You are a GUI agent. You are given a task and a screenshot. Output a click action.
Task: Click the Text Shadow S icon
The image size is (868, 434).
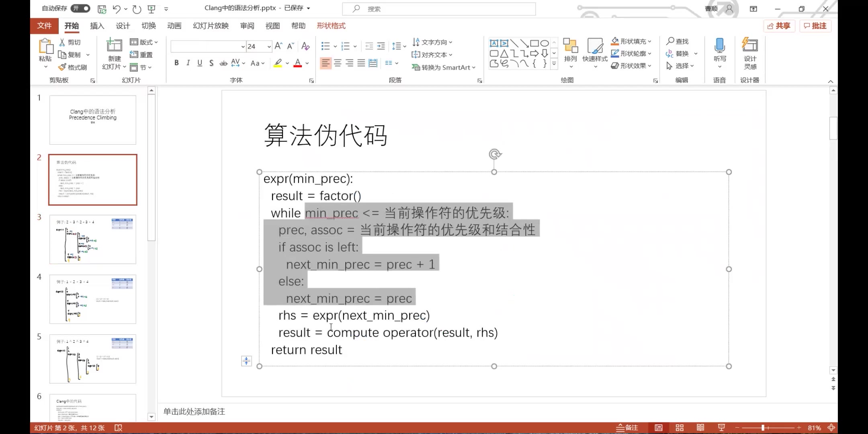[211, 63]
